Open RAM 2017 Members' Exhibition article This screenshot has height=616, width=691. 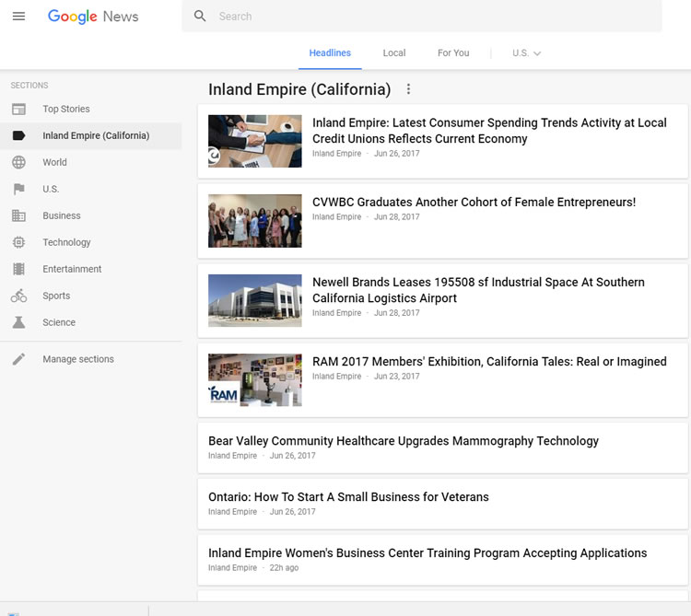489,362
